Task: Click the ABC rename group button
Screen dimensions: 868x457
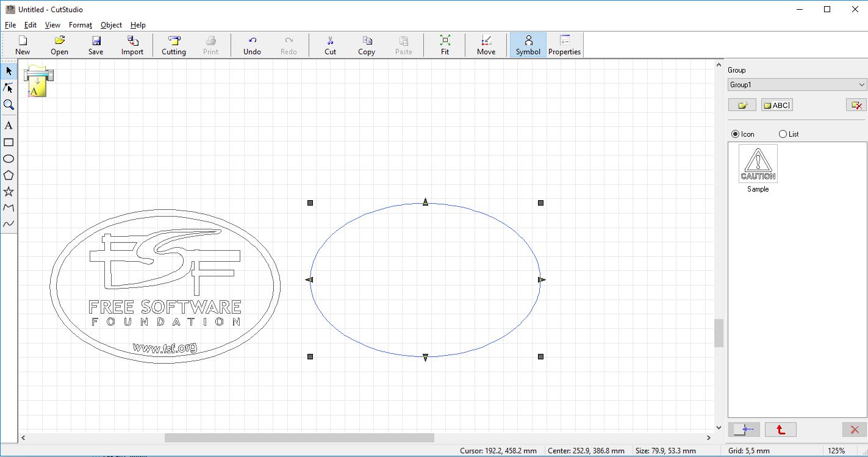Action: [x=777, y=105]
